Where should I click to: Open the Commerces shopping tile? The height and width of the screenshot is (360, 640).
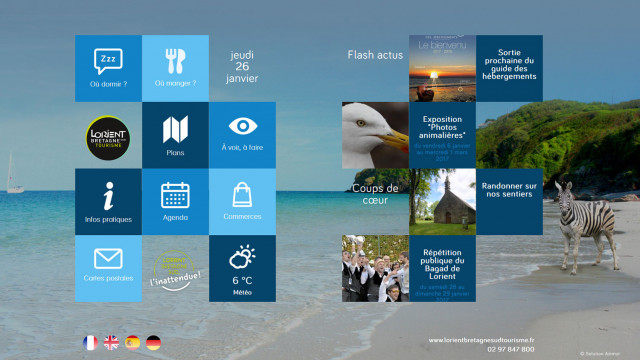click(x=242, y=202)
